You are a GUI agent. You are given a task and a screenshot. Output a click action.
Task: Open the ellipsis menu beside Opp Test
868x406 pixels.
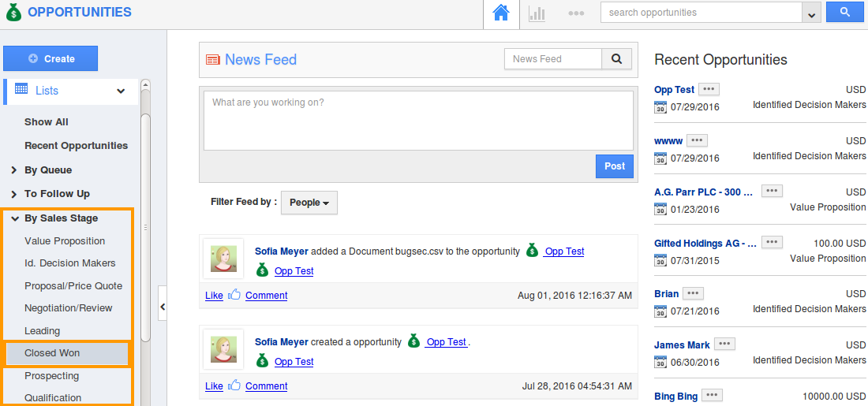tap(709, 89)
